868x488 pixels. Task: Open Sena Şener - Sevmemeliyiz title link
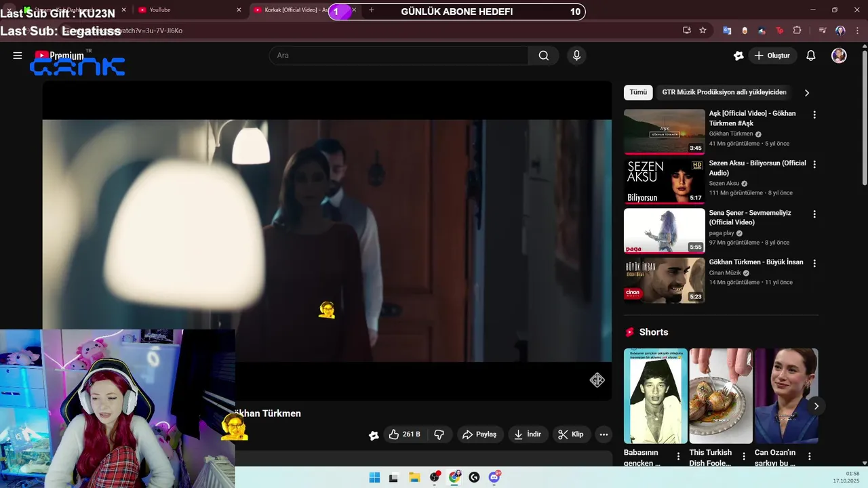click(x=750, y=217)
